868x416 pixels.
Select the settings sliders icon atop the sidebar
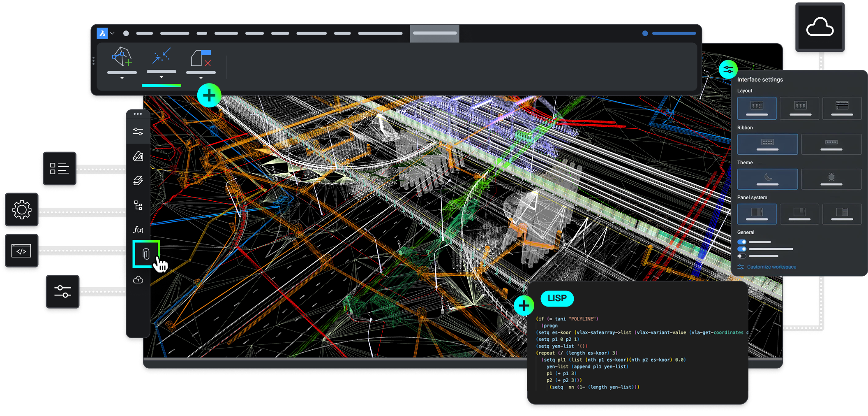tap(138, 131)
